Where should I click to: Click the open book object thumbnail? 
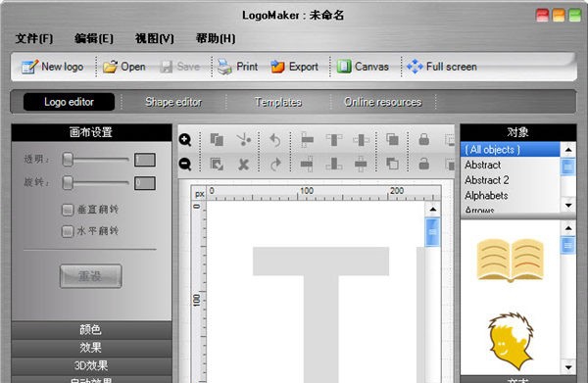tap(510, 260)
